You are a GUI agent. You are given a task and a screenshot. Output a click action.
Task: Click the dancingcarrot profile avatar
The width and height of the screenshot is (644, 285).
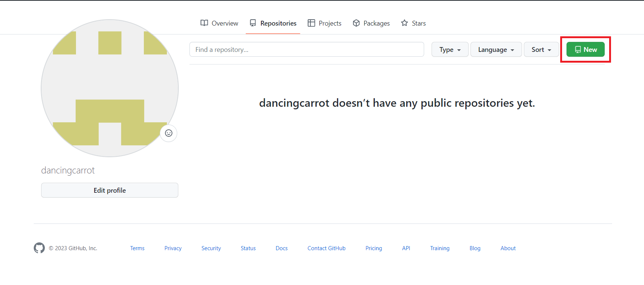pos(110,88)
